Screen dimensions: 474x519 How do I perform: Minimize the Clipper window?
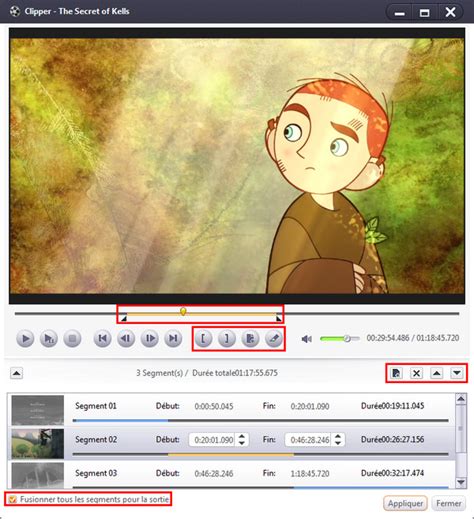click(400, 13)
